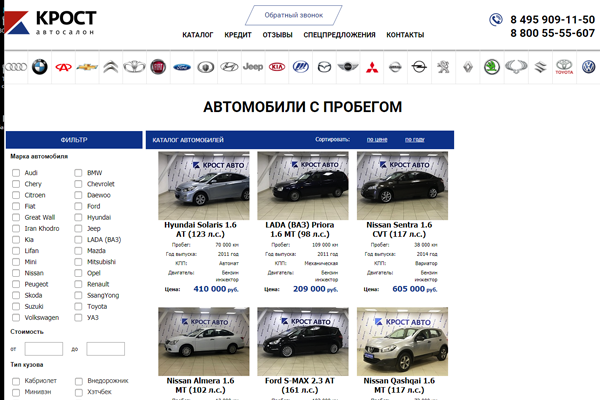Tick the Audi checkbox in filter
Image resolution: width=600 pixels, height=400 pixels.
click(x=16, y=173)
